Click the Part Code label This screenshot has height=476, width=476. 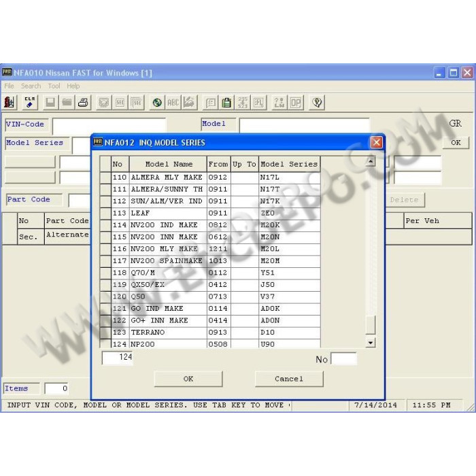coord(34,200)
